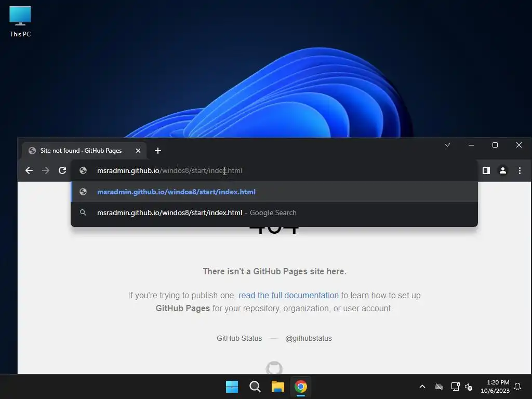
Task: Click the search magnifier icon in the second suggestion
Action: (83, 212)
